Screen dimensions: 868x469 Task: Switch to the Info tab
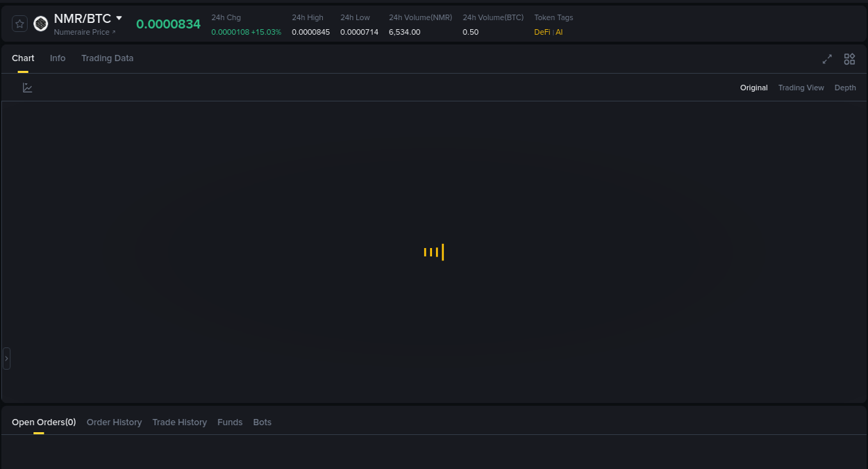pos(58,58)
